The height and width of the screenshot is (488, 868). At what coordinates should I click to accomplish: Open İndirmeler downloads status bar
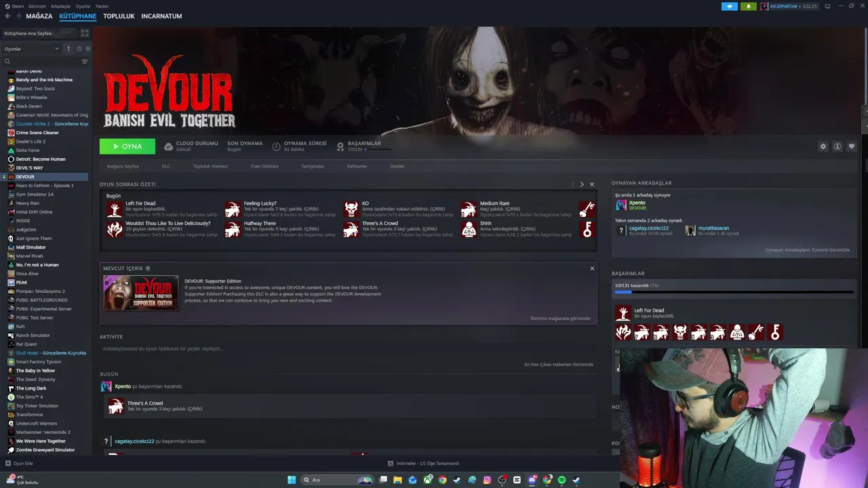click(423, 464)
